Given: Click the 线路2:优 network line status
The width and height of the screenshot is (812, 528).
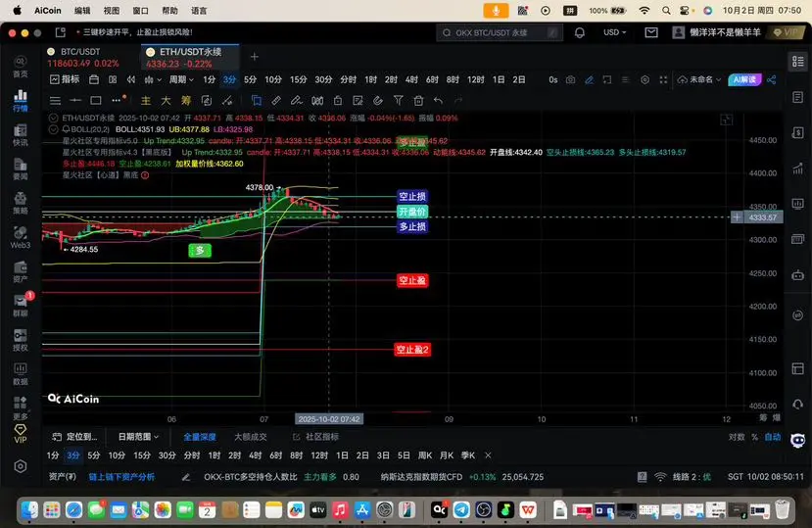Looking at the screenshot, I should [685, 477].
